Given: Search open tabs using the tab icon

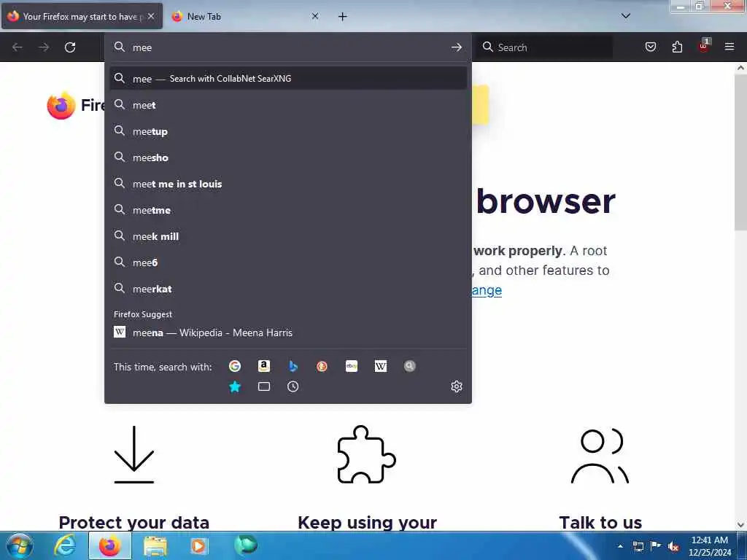Looking at the screenshot, I should [264, 386].
